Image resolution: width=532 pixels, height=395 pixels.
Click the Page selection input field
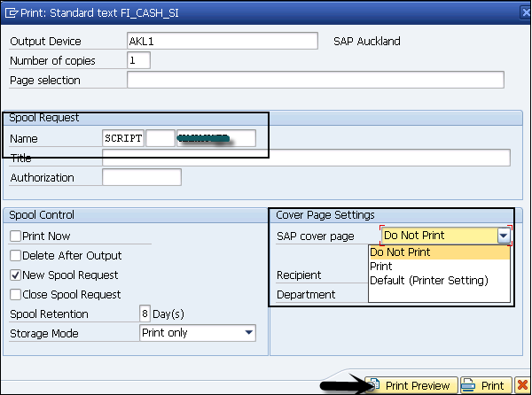(x=315, y=81)
